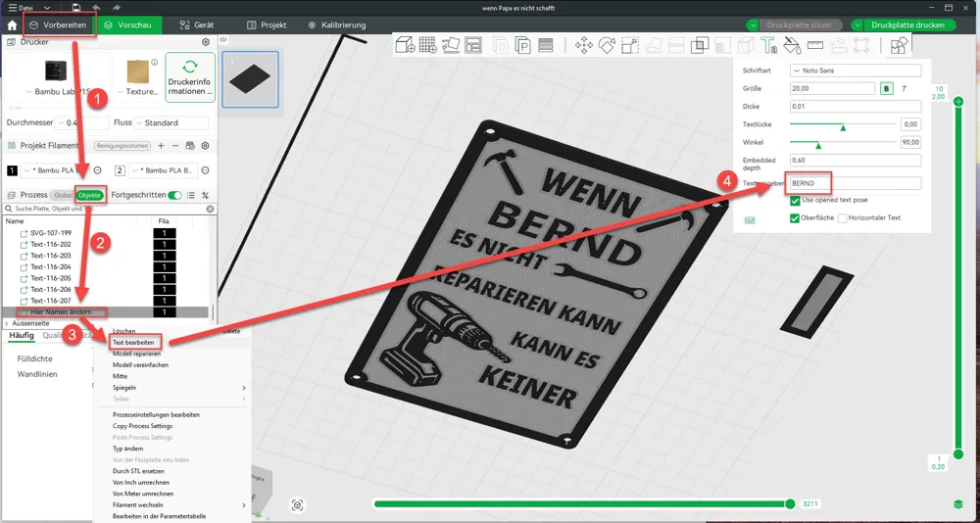
Task: Open Spiegeln submenu in context menu
Action: click(x=179, y=388)
